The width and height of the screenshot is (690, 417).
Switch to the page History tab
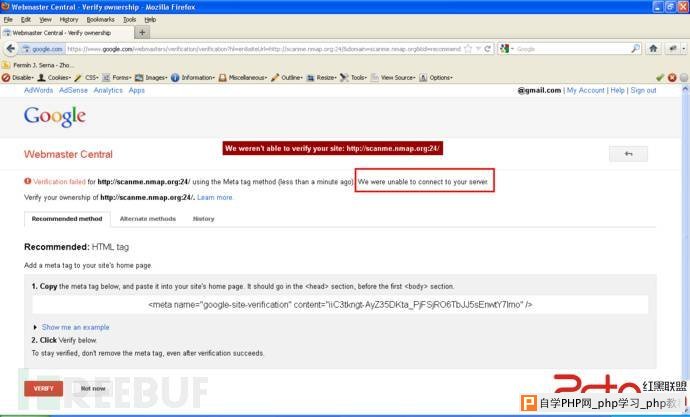(203, 219)
